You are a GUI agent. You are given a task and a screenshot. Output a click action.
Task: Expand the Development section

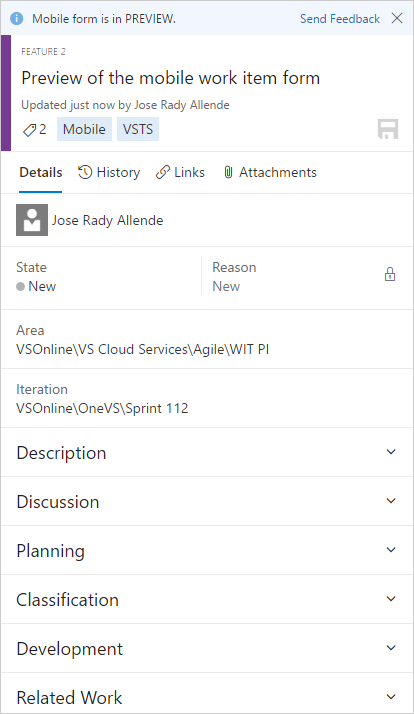207,648
